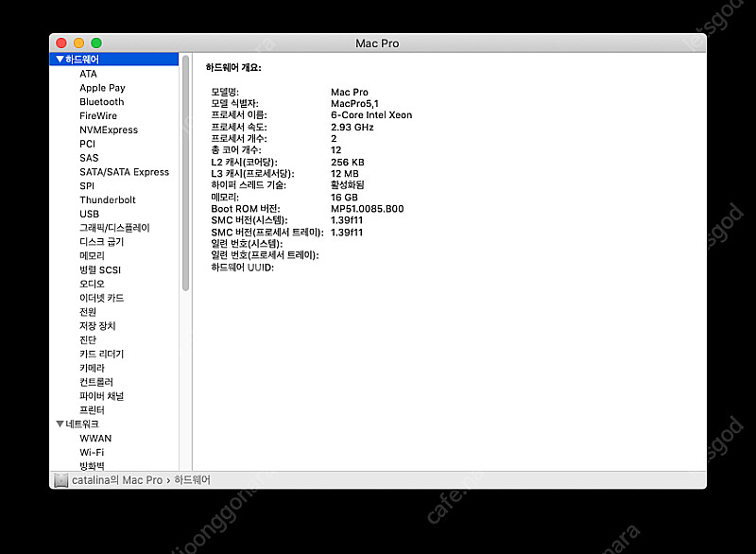
Task: Click the 프로세서 개수: label
Action: [x=239, y=138]
